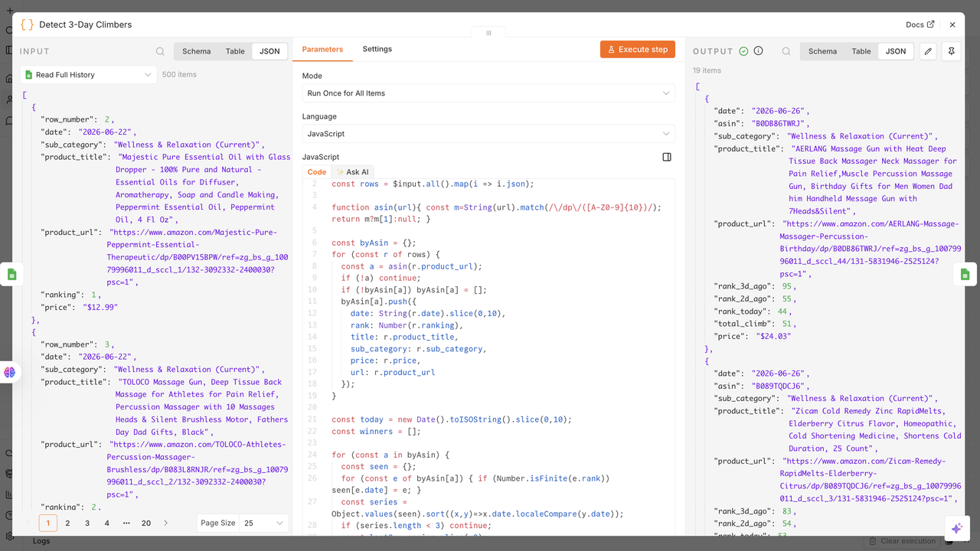Switch input view to Schema
This screenshot has height=551, width=980.
[x=197, y=51]
